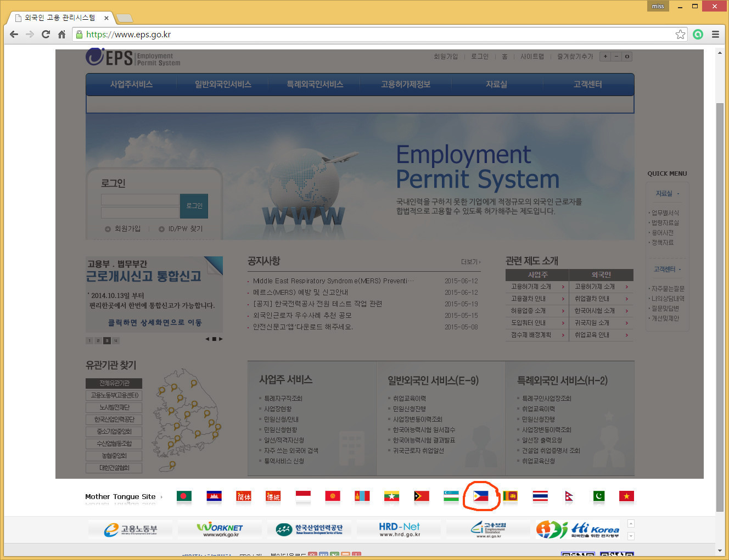Select the 외국인 tab in 관련 제도 소개

click(x=601, y=275)
